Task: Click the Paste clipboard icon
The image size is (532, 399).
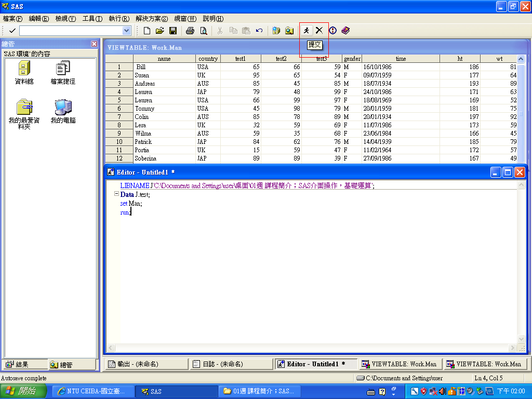Action: 246,31
